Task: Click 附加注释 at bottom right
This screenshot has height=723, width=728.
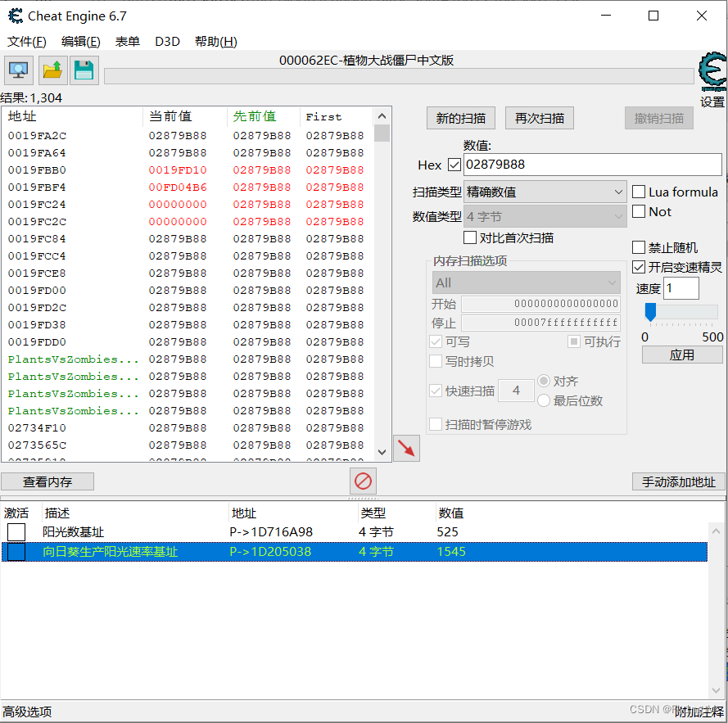Action: point(699,712)
